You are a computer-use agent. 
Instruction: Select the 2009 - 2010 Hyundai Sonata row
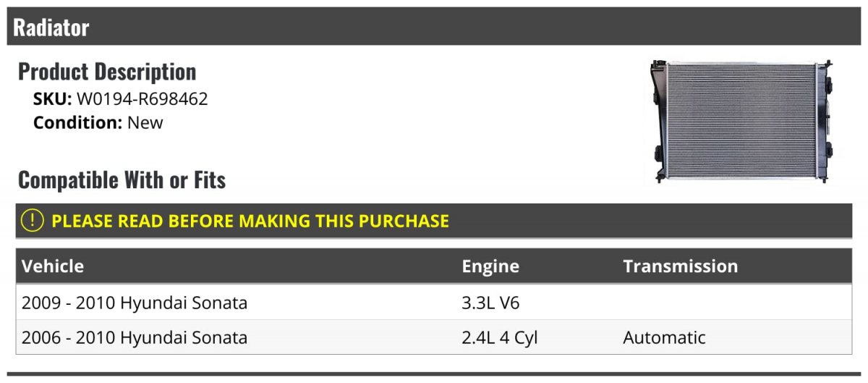click(434, 303)
